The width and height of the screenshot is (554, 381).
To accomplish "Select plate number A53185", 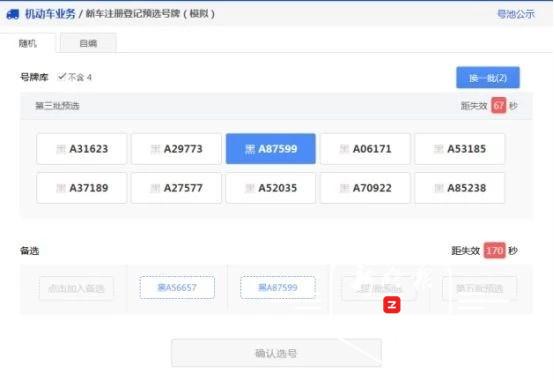I will (460, 149).
